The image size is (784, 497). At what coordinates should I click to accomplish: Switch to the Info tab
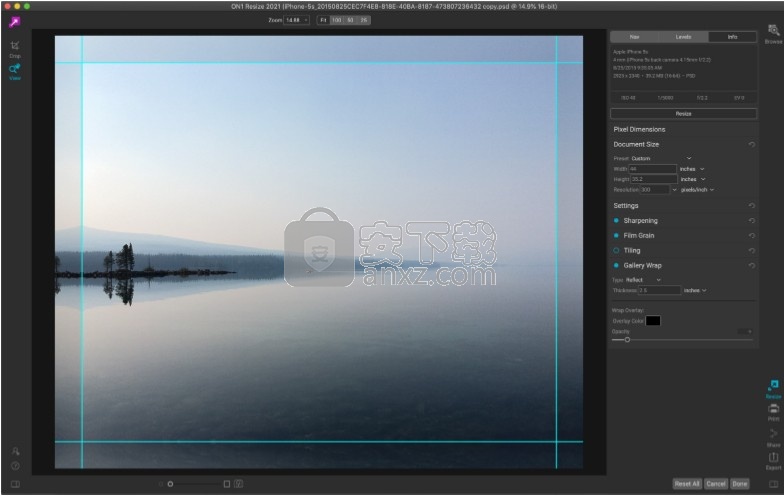click(732, 37)
